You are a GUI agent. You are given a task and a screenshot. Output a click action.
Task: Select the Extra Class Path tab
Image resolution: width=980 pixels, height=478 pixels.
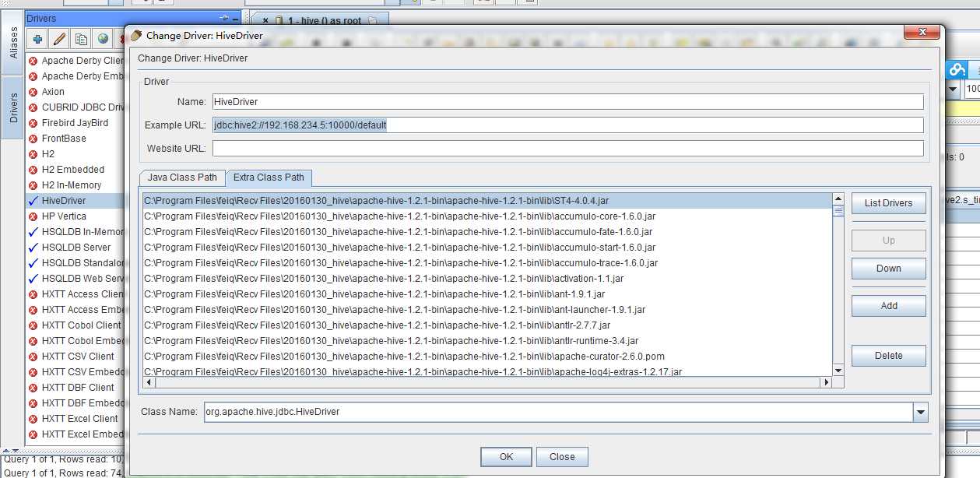click(269, 177)
